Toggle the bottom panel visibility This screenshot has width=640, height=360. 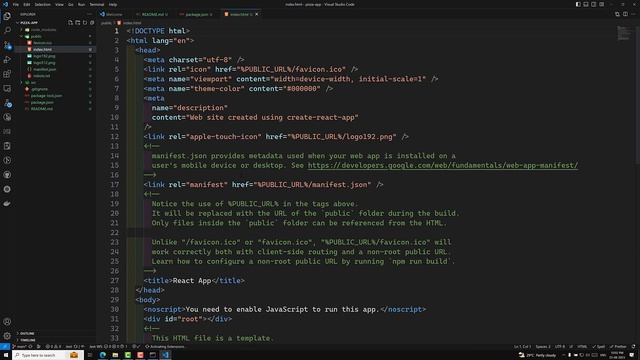pos(586,4)
